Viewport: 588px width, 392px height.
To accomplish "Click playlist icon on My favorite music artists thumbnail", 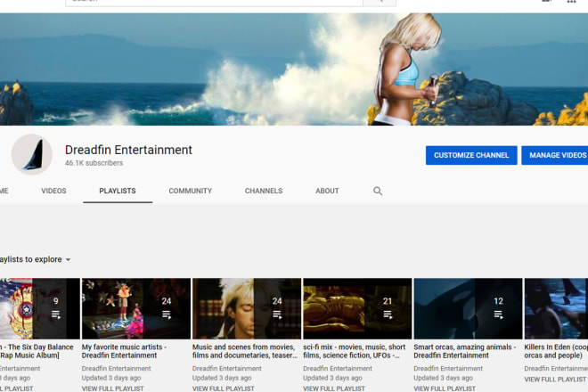I will pyautogui.click(x=167, y=314).
